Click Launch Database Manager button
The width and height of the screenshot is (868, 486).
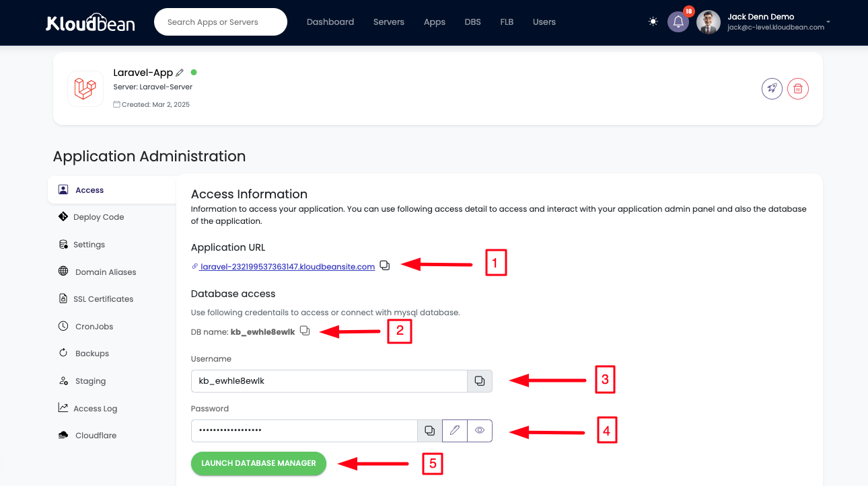coord(258,464)
